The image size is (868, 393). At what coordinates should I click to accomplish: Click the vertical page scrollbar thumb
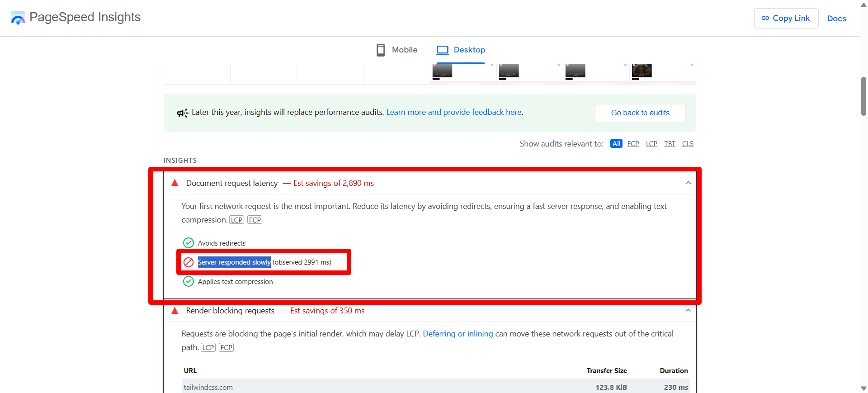(x=863, y=96)
